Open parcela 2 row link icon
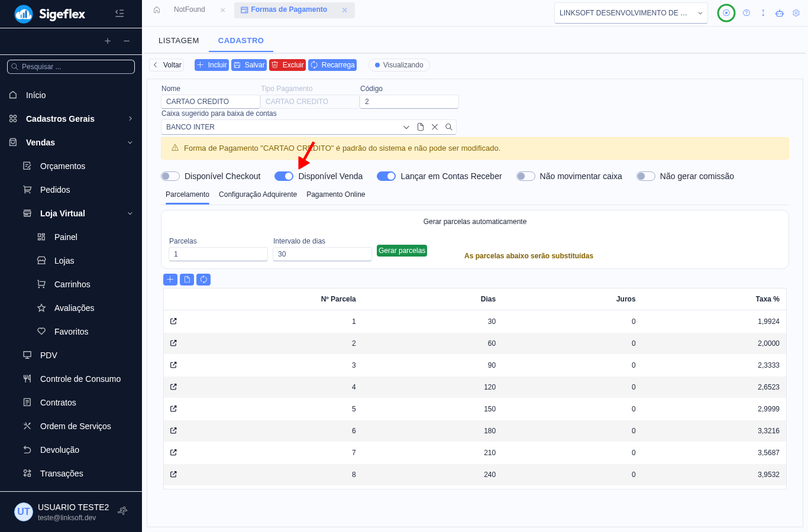Image resolution: width=808 pixels, height=532 pixels. (x=173, y=343)
